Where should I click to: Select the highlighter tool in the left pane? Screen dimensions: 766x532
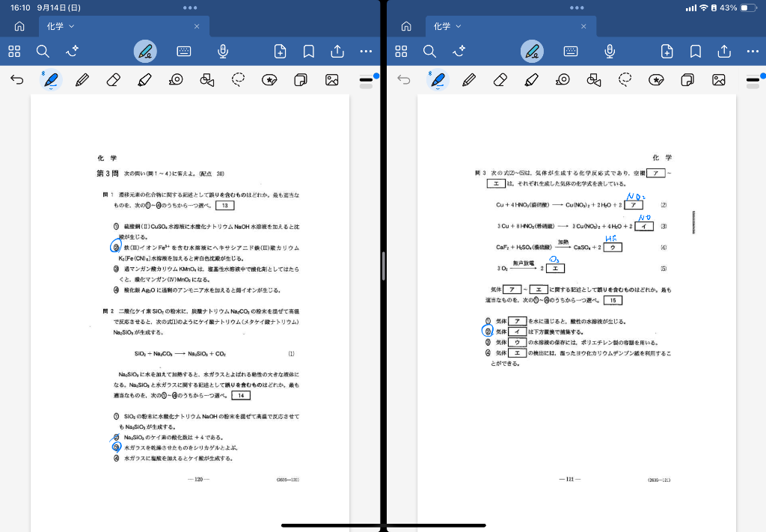click(145, 79)
